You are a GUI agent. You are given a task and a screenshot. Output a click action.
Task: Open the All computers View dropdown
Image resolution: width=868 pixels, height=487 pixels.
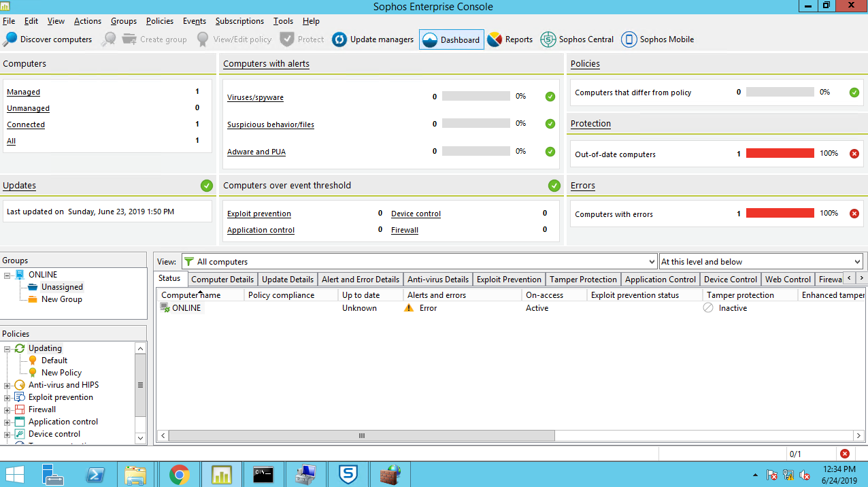click(x=651, y=262)
